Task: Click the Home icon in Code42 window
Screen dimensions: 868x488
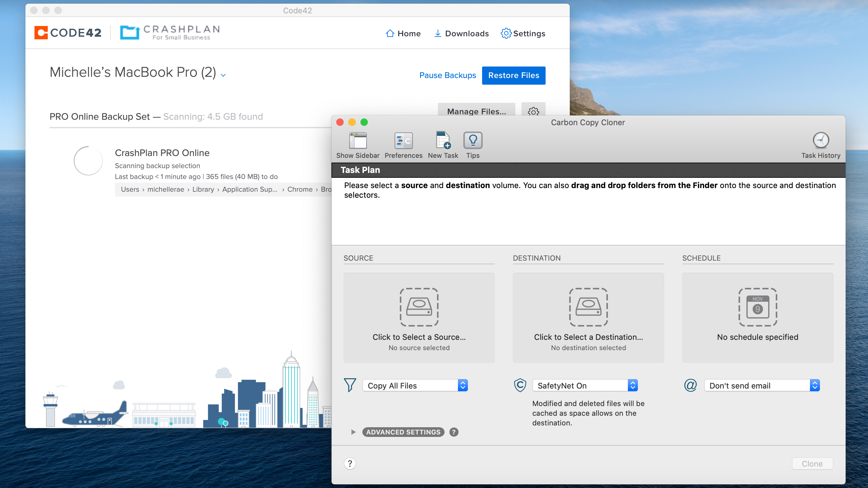Action: pos(390,33)
